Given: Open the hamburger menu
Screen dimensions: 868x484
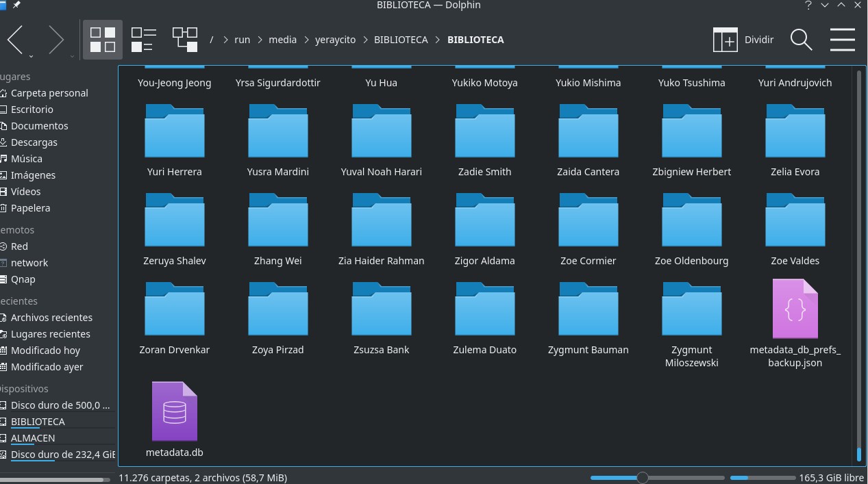Looking at the screenshot, I should pos(842,40).
